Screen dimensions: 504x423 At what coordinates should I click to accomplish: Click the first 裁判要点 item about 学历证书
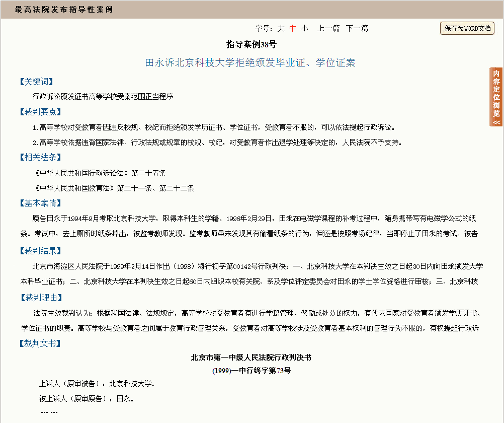[214, 127]
